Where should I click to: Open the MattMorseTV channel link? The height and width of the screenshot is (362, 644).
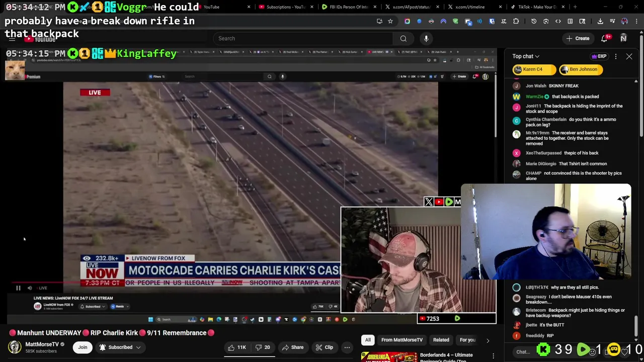(42, 344)
